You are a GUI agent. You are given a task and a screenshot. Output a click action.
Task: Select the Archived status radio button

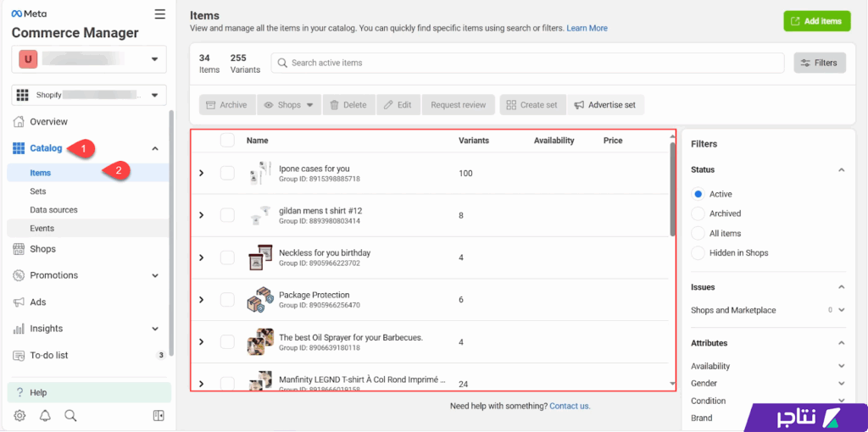[698, 213]
